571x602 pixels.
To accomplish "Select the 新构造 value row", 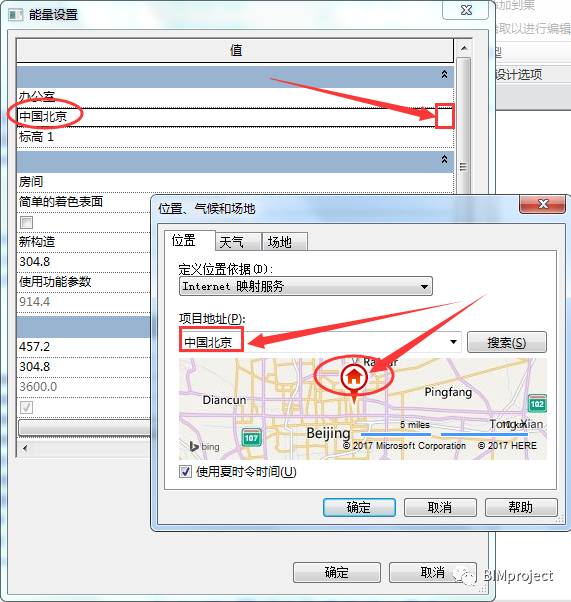I will (x=84, y=242).
